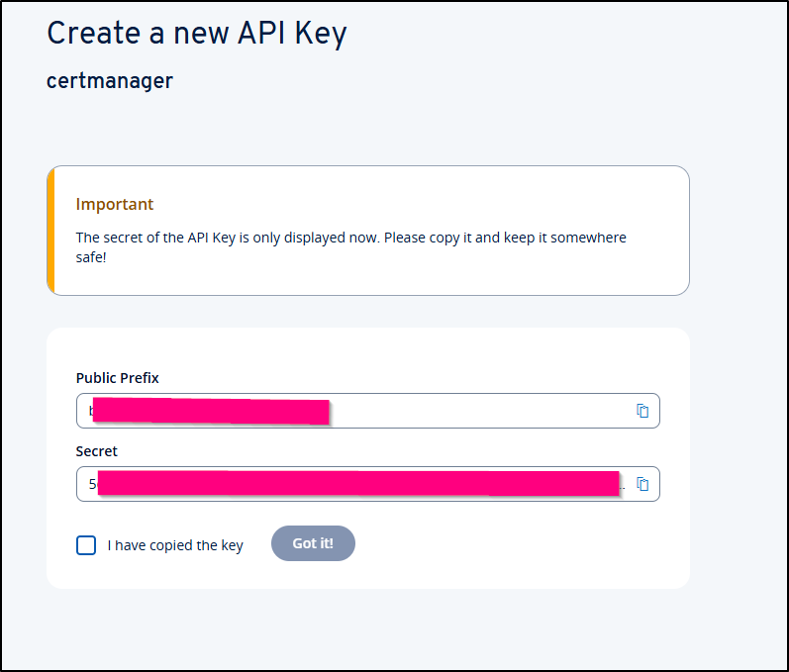
Task: Click the leading '5' in the Secret field
Action: pyautogui.click(x=93, y=484)
